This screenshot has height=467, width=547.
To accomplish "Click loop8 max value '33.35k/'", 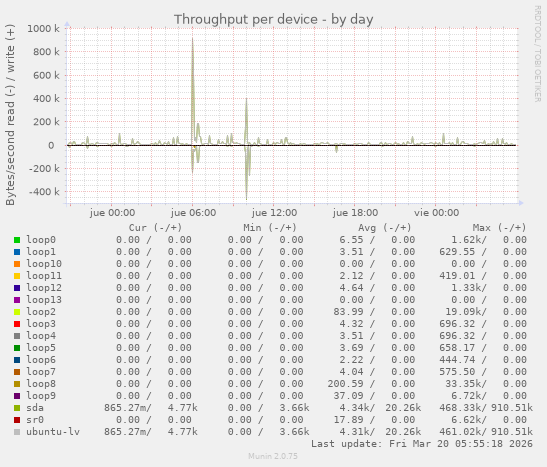I will pyautogui.click(x=466, y=384).
